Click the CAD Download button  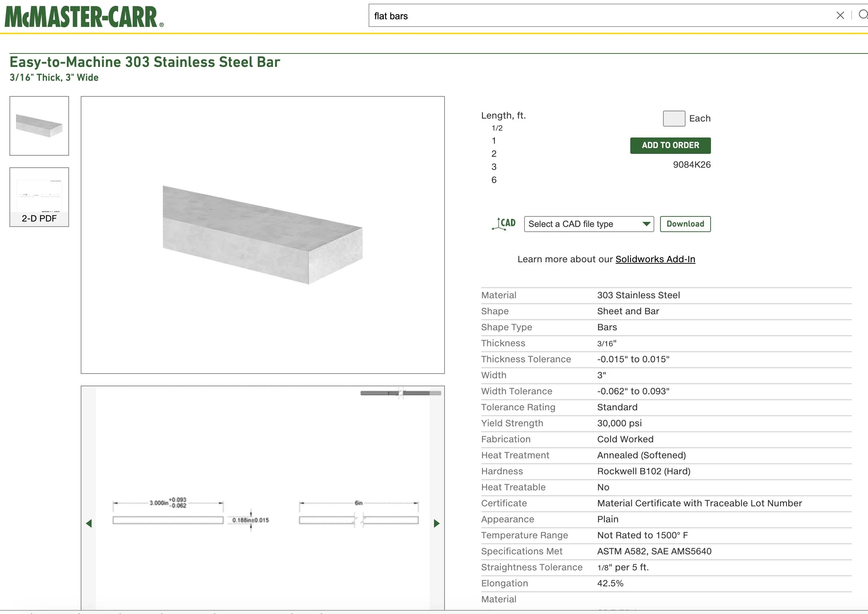point(685,224)
